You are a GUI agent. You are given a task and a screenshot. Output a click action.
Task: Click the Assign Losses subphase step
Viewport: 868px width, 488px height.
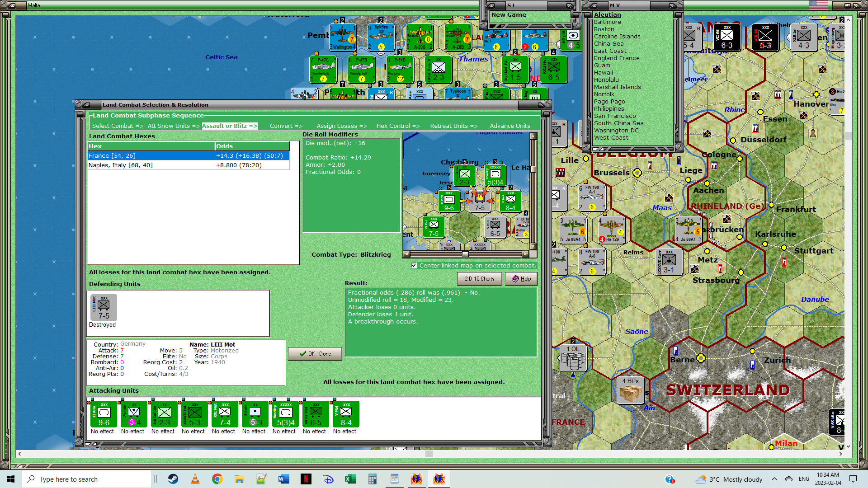(342, 126)
